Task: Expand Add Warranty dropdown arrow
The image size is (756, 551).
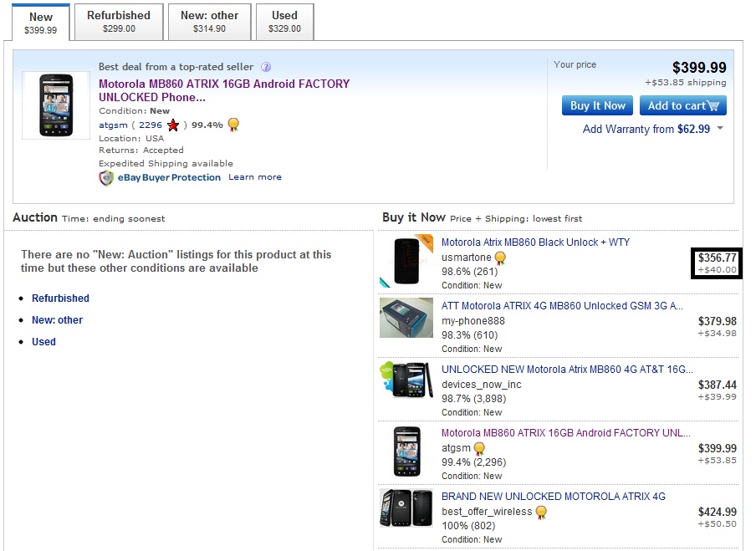Action: (x=720, y=128)
